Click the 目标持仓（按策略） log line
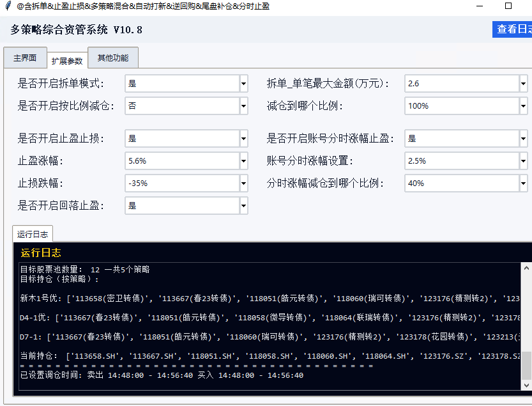This screenshot has width=532, height=406. pyautogui.click(x=59, y=279)
